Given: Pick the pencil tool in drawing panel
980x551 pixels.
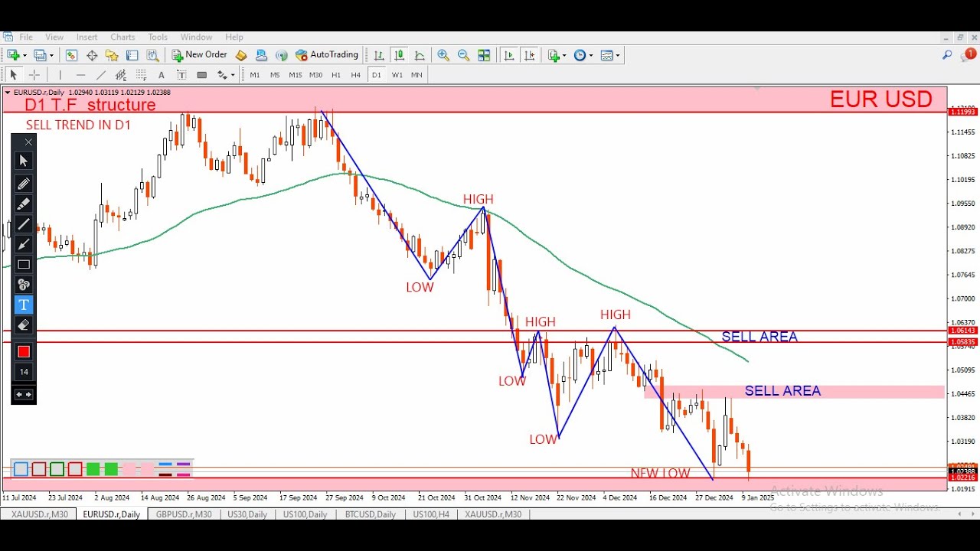Looking at the screenshot, I should coord(24,184).
